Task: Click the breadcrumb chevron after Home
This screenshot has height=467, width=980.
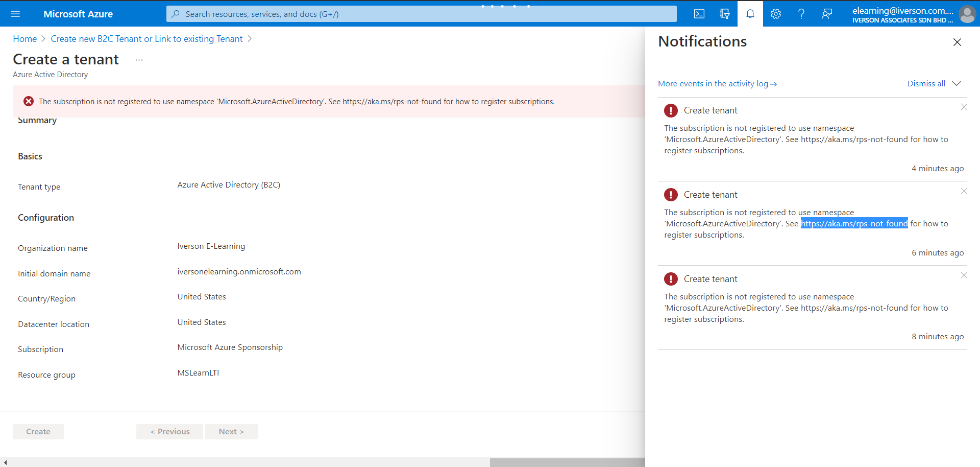Action: pyautogui.click(x=43, y=38)
